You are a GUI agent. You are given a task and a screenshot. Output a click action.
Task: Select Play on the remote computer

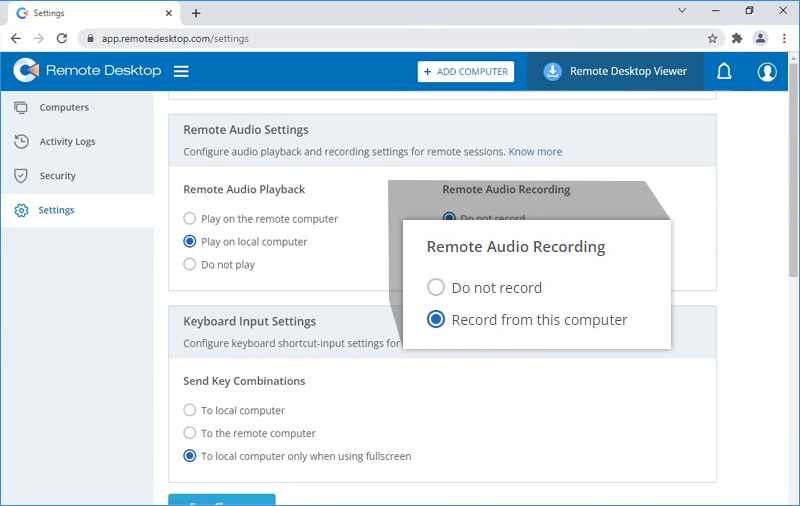pyautogui.click(x=190, y=218)
